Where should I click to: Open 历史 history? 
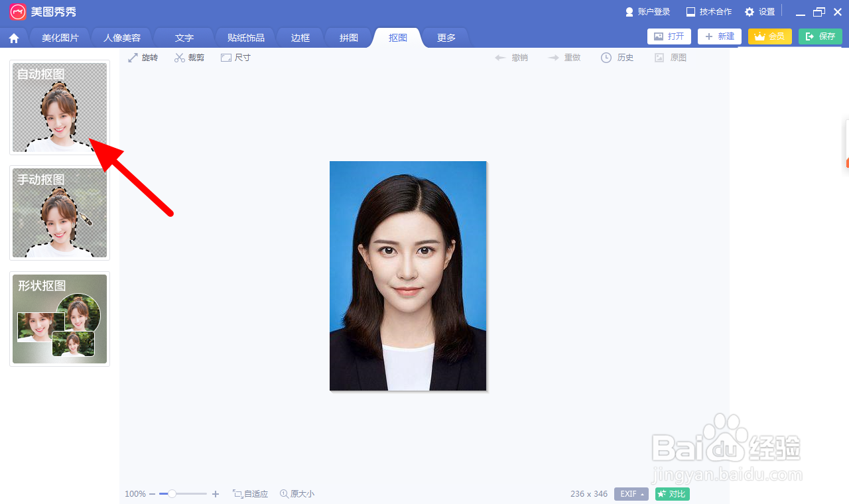(618, 58)
